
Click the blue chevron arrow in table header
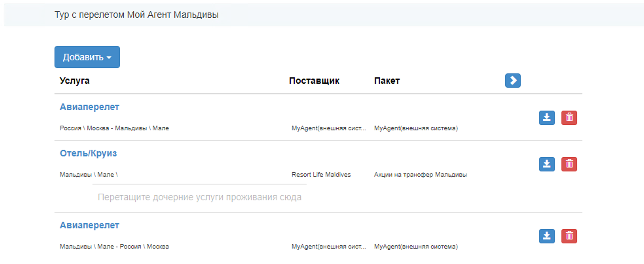tap(513, 80)
